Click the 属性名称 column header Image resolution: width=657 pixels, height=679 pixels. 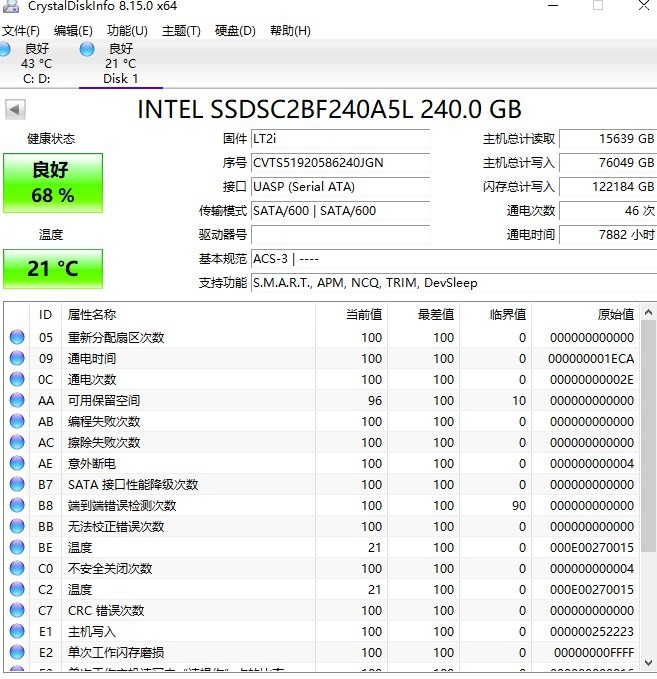pos(188,315)
